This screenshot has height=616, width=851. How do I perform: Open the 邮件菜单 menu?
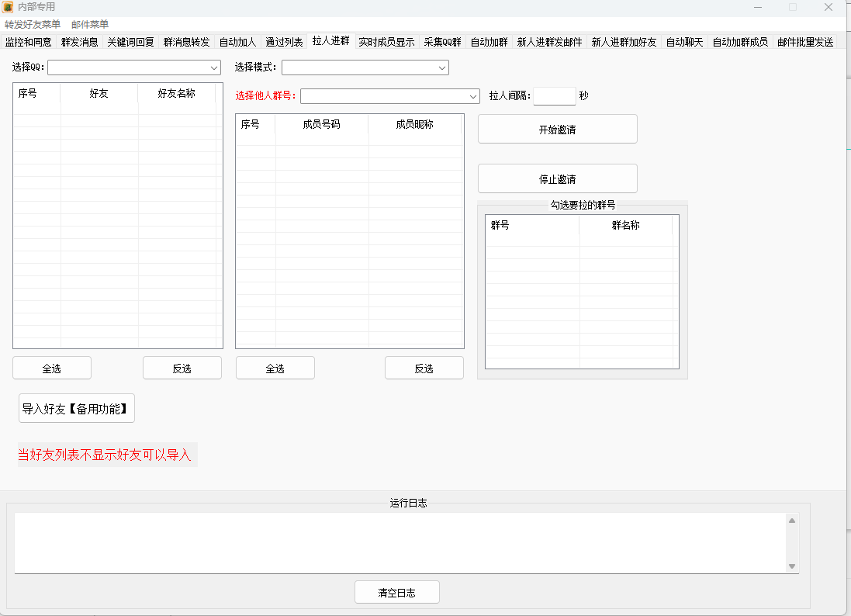[x=90, y=25]
